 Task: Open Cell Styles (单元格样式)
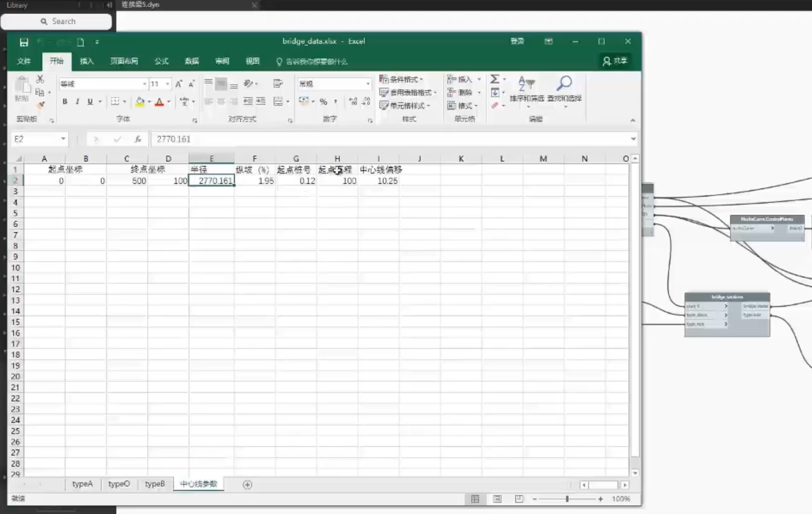tap(405, 105)
